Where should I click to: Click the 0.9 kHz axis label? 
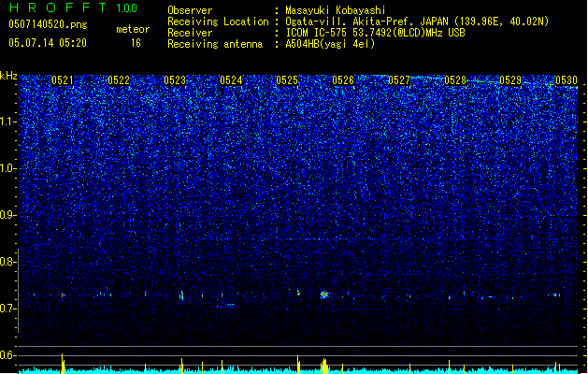pyautogui.click(x=8, y=215)
